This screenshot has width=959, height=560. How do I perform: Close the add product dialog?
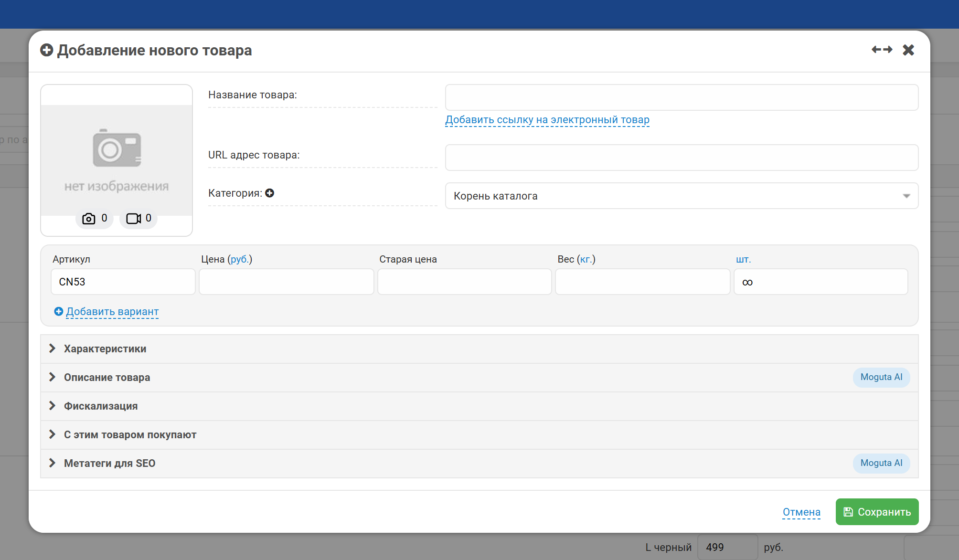[x=908, y=50]
